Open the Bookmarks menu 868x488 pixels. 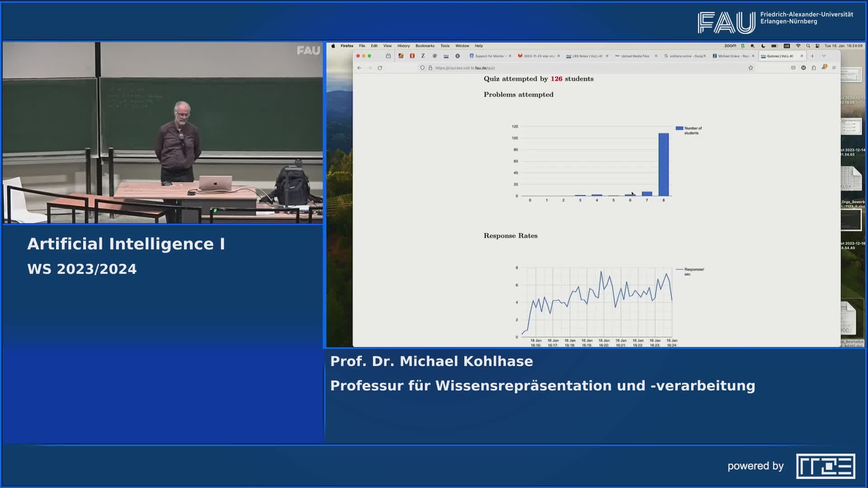point(425,46)
